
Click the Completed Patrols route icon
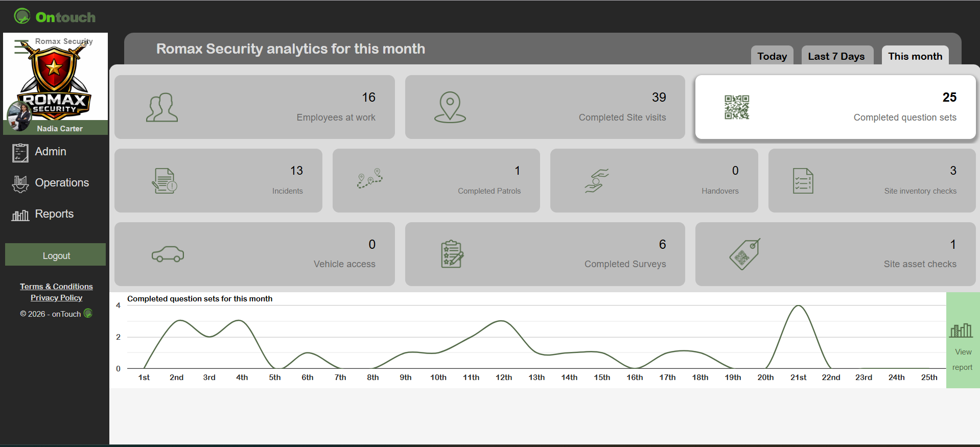pos(370,179)
